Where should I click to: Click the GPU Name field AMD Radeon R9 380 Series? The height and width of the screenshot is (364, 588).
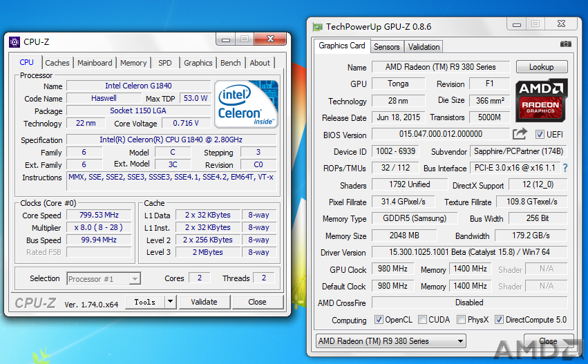point(441,67)
